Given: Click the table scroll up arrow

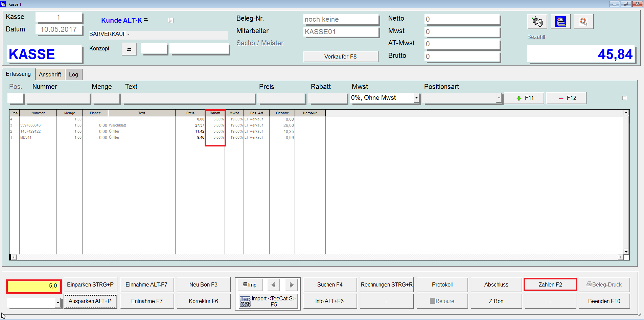Looking at the screenshot, I should (626, 113).
